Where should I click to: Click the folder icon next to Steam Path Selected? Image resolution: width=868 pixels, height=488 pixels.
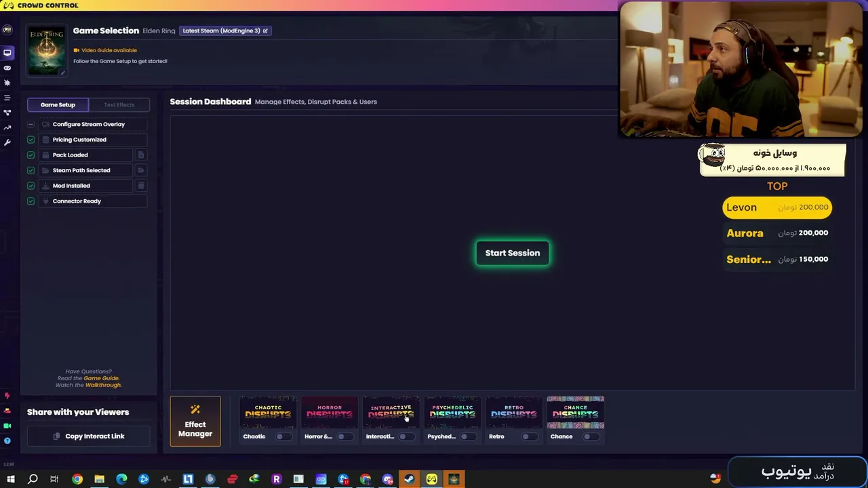coord(141,170)
